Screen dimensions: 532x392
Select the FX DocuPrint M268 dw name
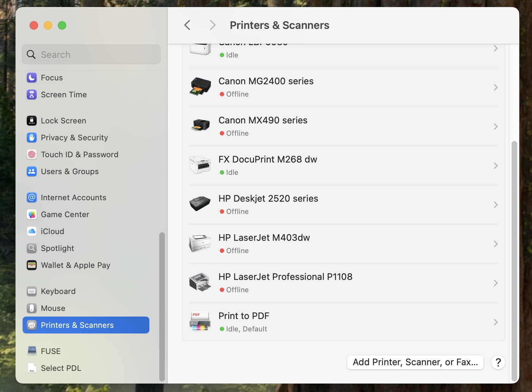point(268,159)
